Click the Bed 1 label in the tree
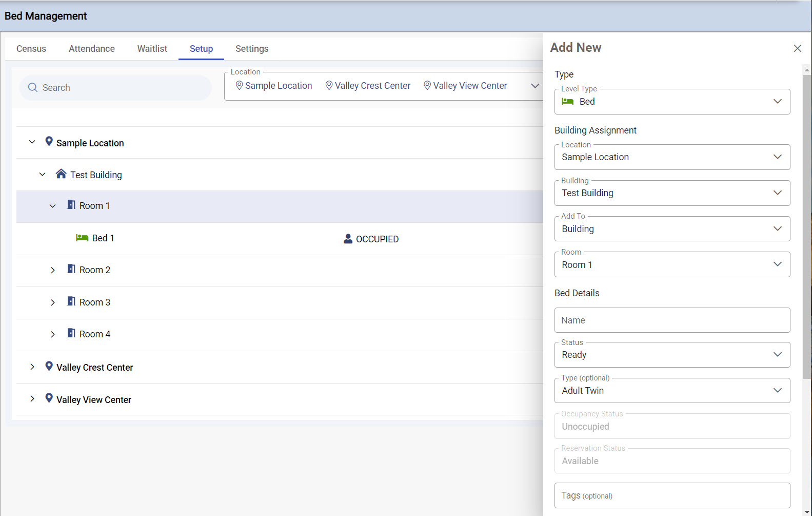 click(103, 238)
